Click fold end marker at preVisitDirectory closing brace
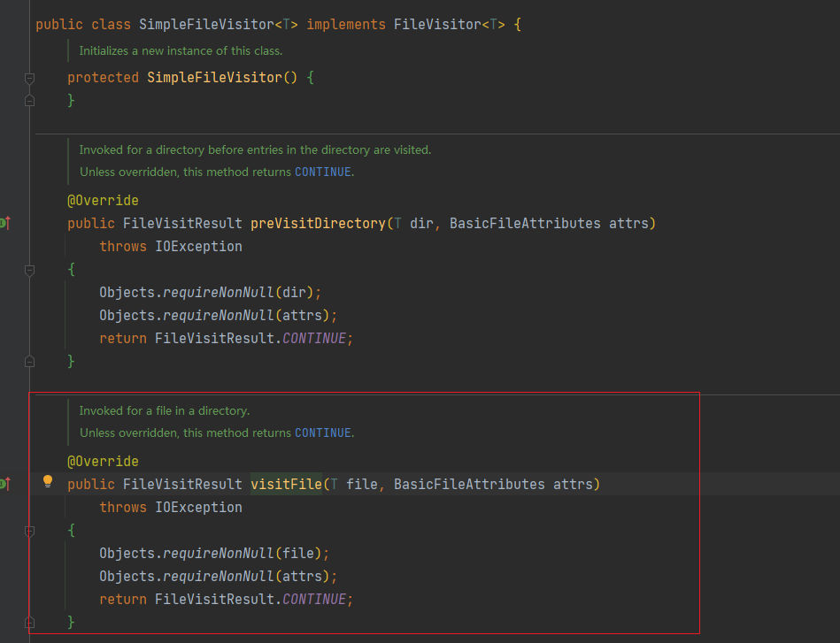Screen dimensions: 840x643 point(29,362)
